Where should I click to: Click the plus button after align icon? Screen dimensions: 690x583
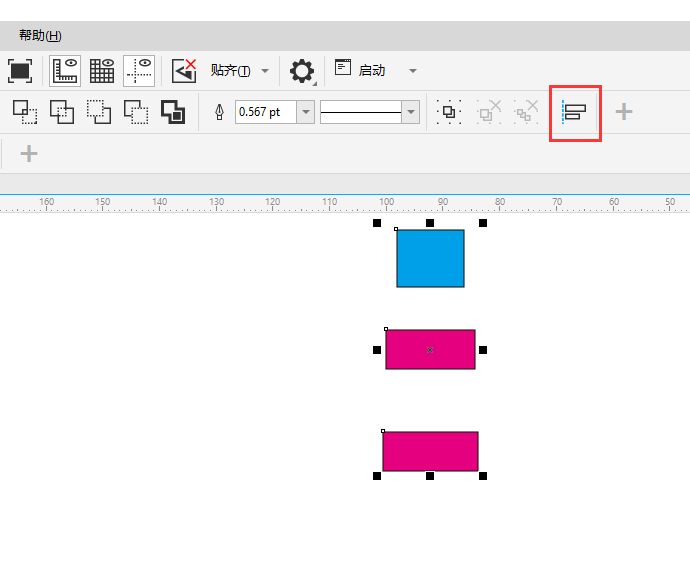pos(624,112)
